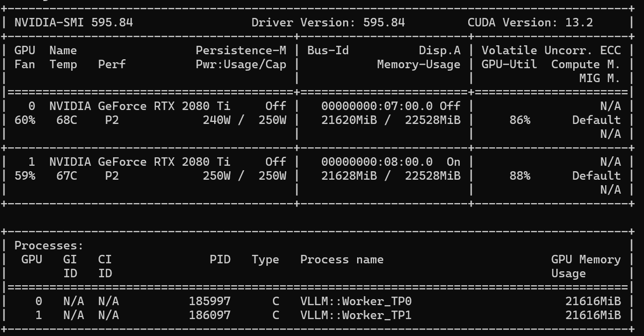
Task: Click PID 186097
Action: pos(210,315)
